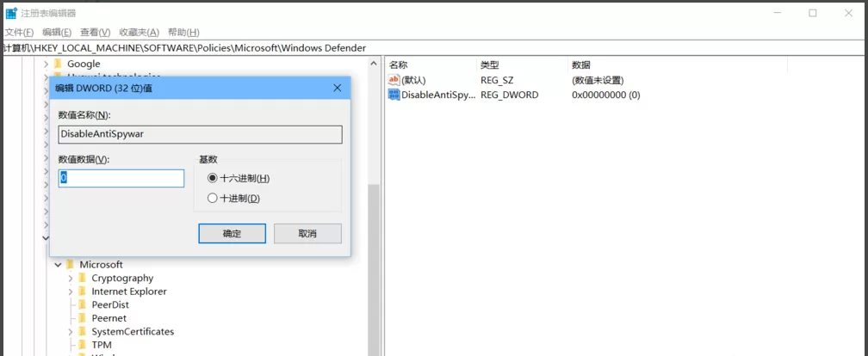
Task: Select the DisableAntiSpy... value name
Action: pyautogui.click(x=438, y=95)
